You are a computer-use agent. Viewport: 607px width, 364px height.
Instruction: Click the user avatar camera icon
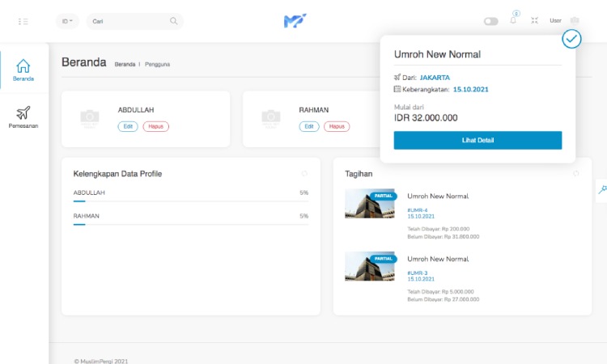[575, 20]
